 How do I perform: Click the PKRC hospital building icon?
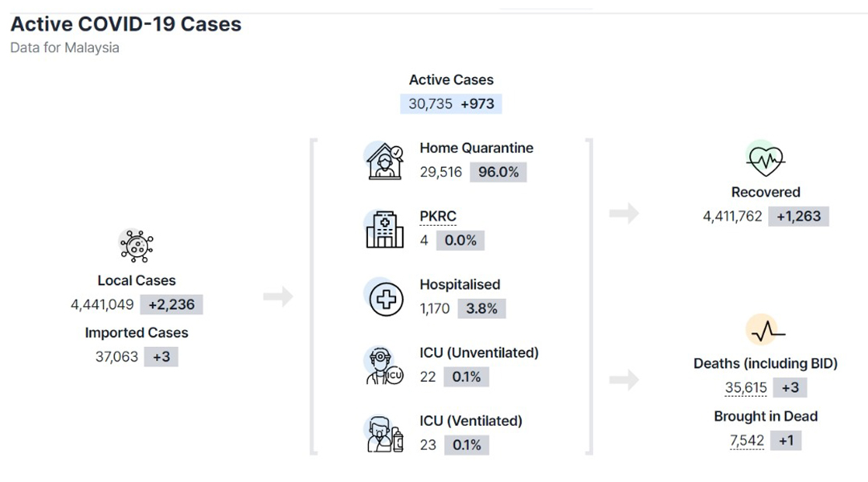coord(385,229)
